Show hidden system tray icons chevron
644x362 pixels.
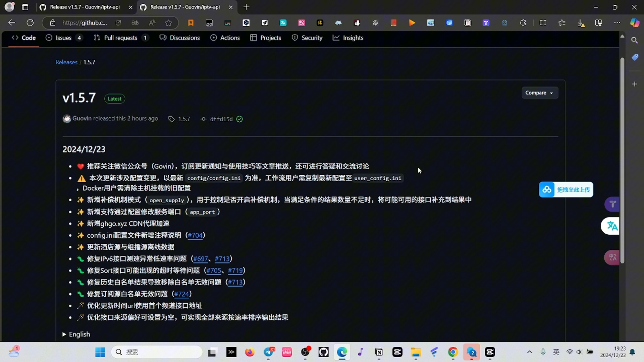click(x=529, y=352)
